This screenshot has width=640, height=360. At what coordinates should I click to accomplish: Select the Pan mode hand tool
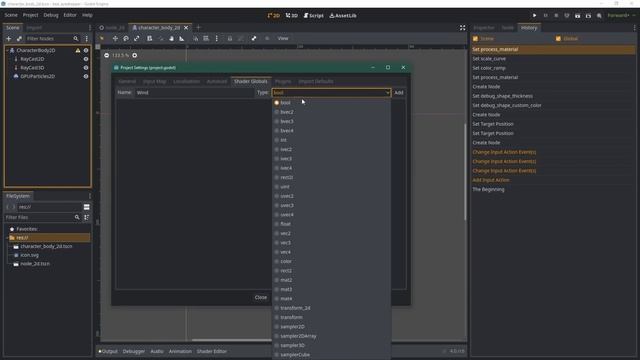(171, 38)
